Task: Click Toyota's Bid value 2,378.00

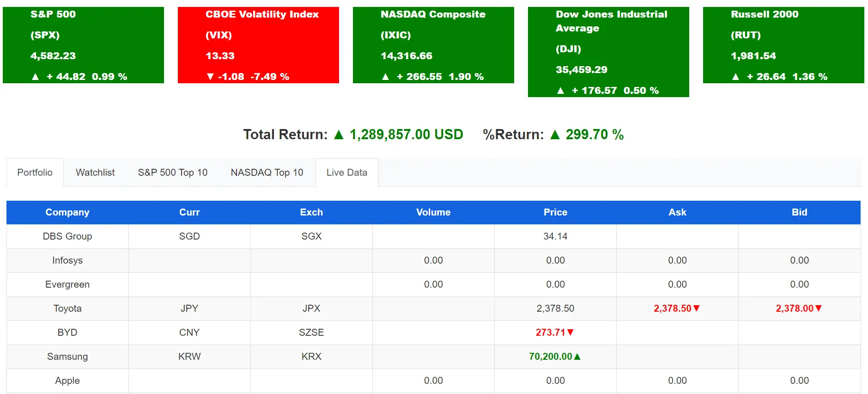Action: tap(795, 308)
